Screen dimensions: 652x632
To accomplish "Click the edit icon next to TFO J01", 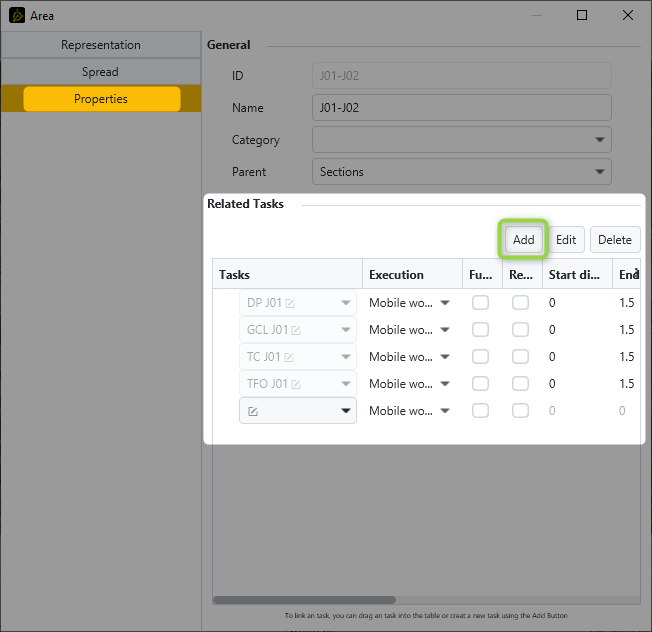I will tap(296, 384).
